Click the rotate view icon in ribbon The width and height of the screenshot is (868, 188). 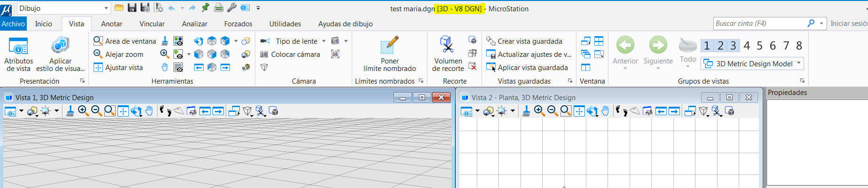pyautogui.click(x=199, y=41)
